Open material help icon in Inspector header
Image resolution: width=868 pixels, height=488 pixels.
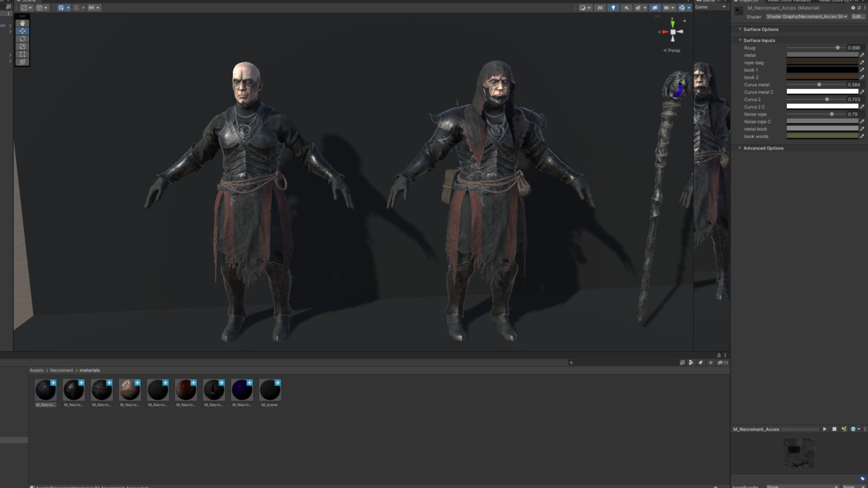click(853, 8)
